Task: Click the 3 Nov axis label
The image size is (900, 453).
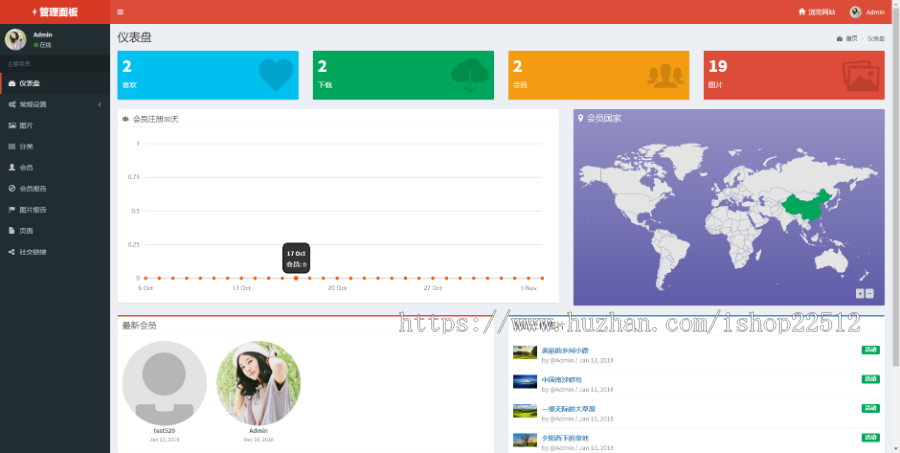Action: coord(528,288)
